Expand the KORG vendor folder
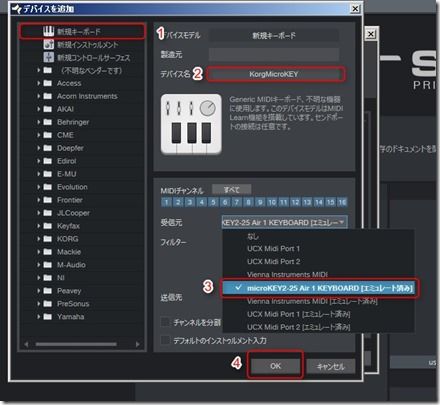This screenshot has height=405, width=440. tap(39, 239)
